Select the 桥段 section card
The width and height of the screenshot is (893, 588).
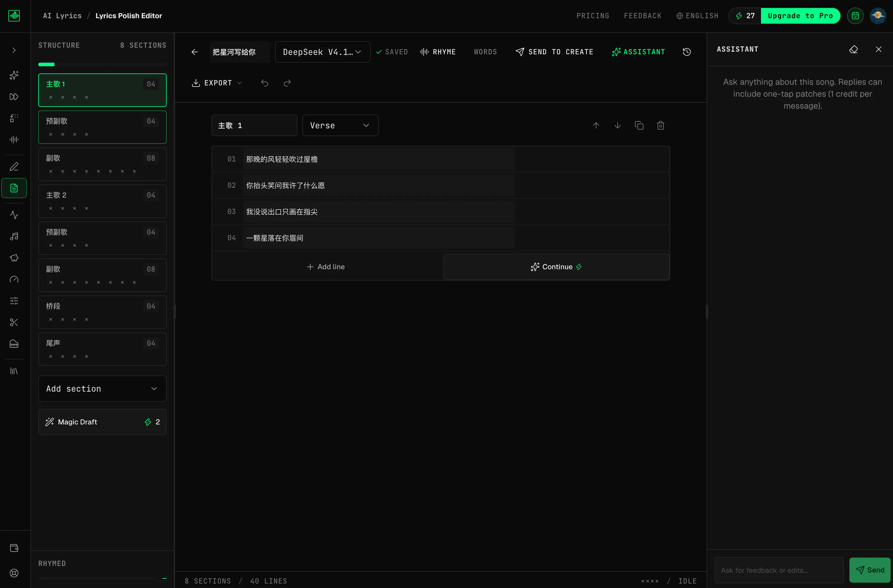coord(102,312)
